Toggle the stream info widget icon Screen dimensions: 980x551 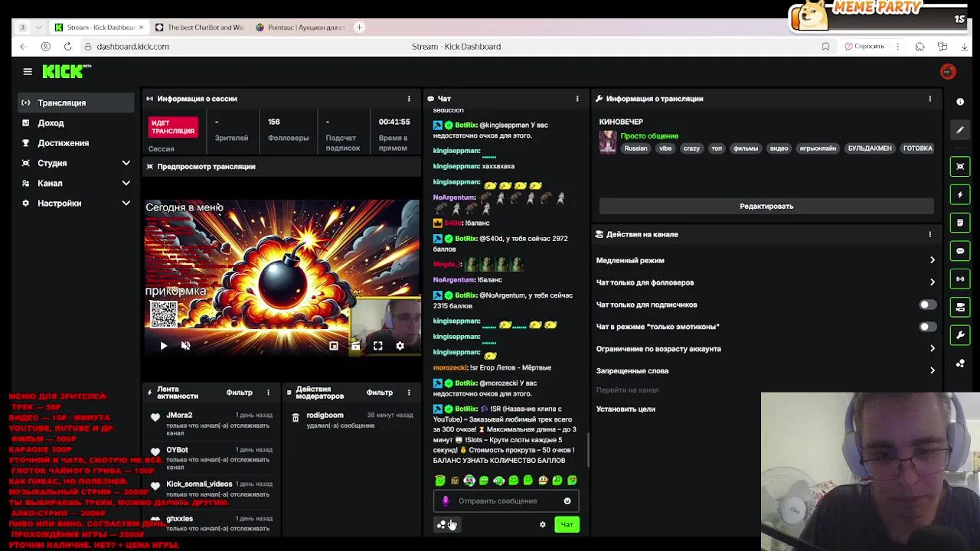(960, 307)
